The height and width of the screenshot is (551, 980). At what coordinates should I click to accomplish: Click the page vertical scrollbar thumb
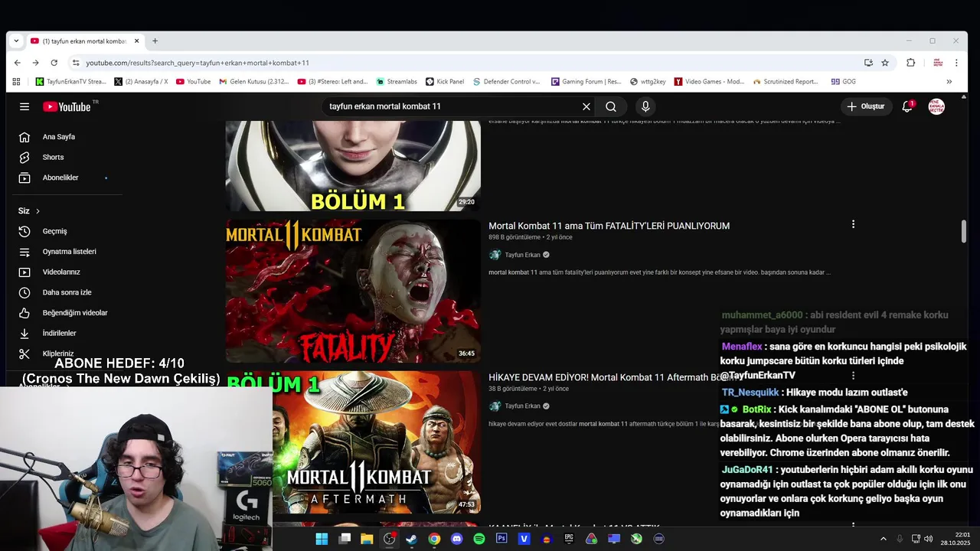click(x=964, y=232)
